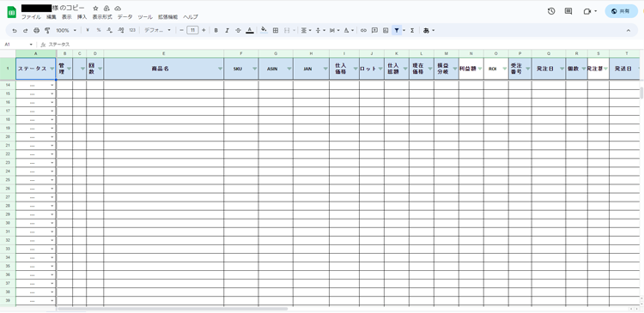Print the spreadsheet
Image resolution: width=644 pixels, height=313 pixels.
click(37, 30)
